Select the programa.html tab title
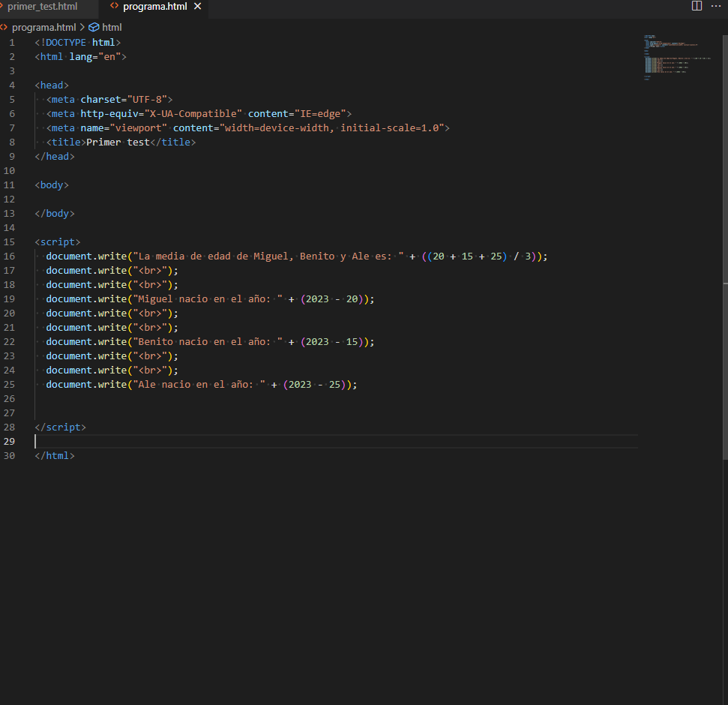Screen dimensions: 728x705 pyautogui.click(x=154, y=6)
